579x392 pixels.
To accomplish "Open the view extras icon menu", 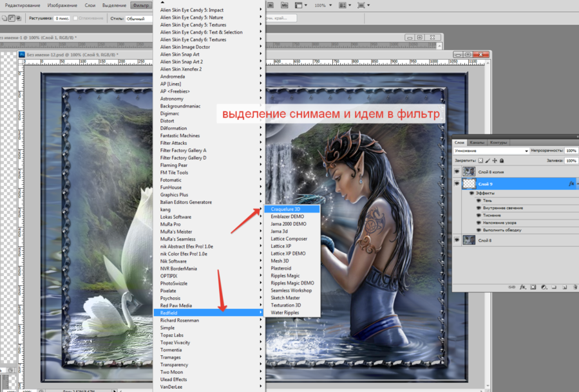I will point(301,5).
